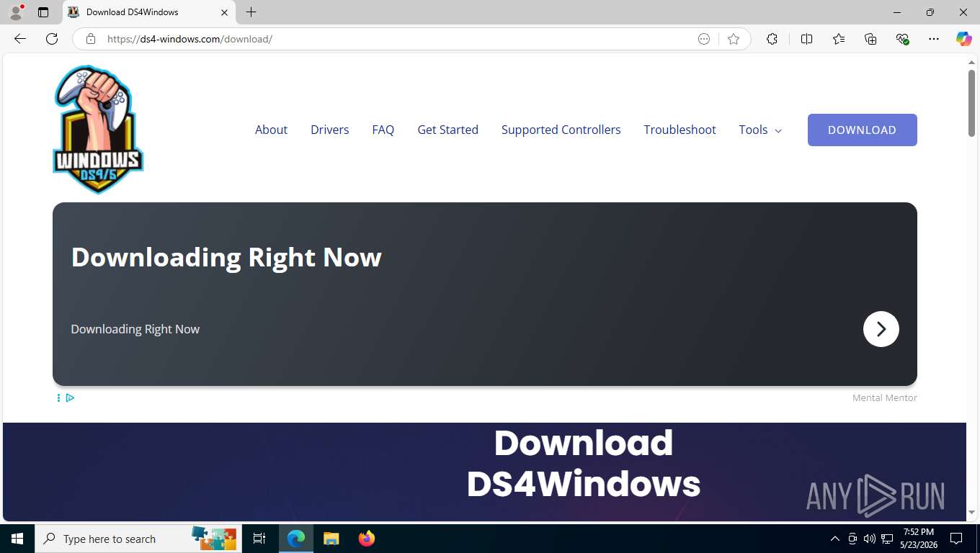Open Collections panel
The image size is (980, 553).
870,39
